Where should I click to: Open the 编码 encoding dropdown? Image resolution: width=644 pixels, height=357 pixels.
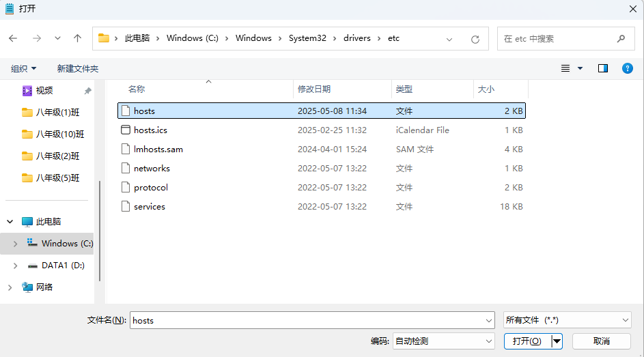(443, 341)
